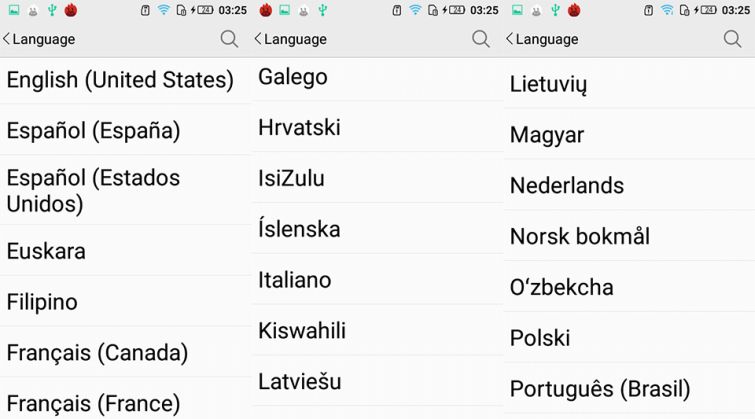Choose Euskara from the list
Image resolution: width=755 pixels, height=419 pixels.
click(x=126, y=250)
